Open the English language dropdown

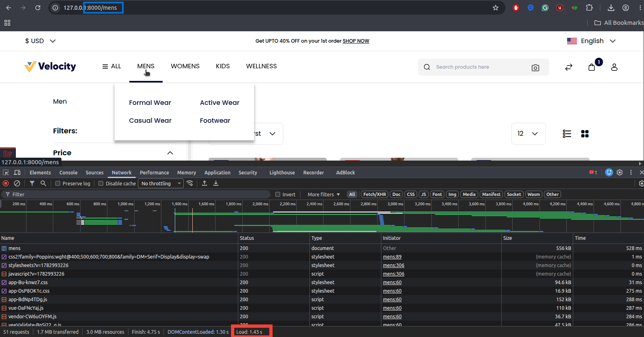pyautogui.click(x=592, y=41)
